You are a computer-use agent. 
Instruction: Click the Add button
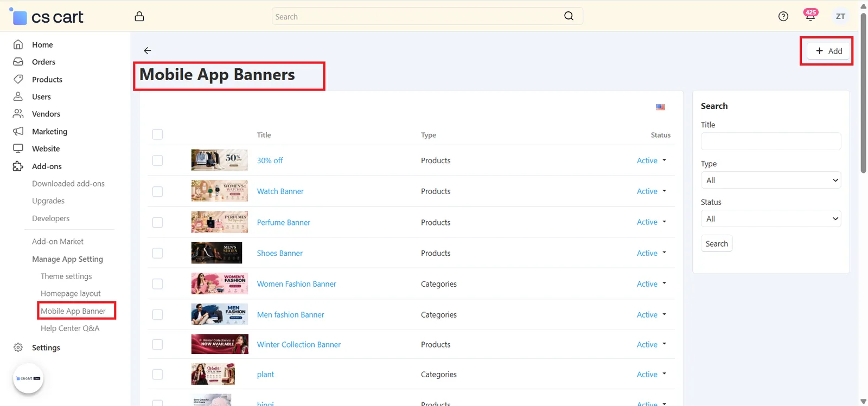(828, 51)
